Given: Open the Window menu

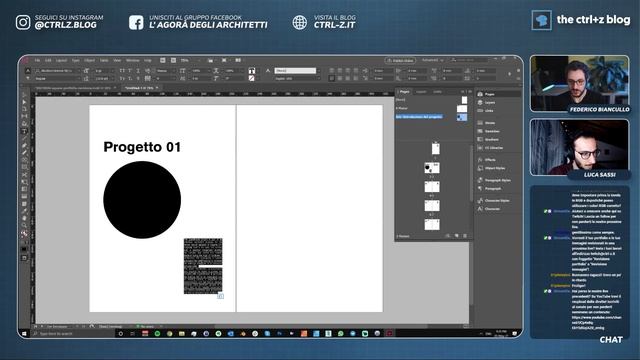Looking at the screenshot, I should pos(132,60).
